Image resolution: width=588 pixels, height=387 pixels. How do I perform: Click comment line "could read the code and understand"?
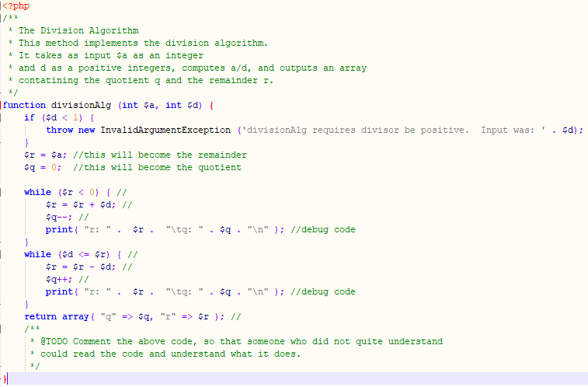[133, 354]
